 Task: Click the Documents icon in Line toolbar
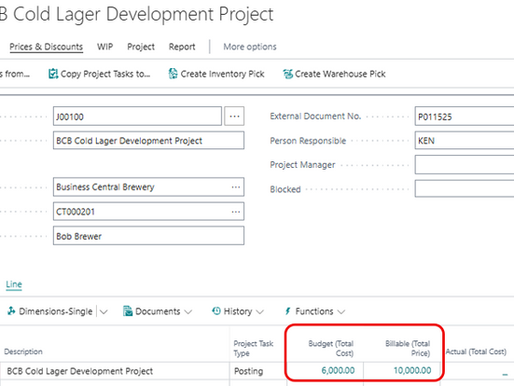128,311
